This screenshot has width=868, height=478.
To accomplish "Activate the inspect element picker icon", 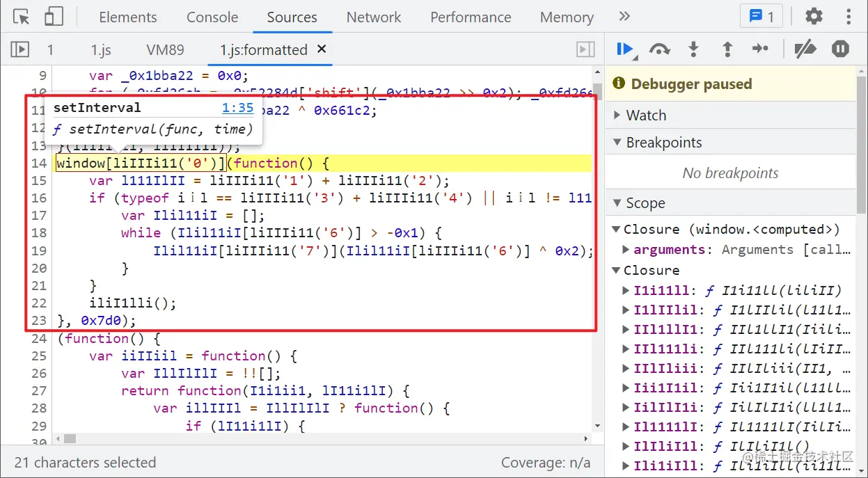I will point(22,17).
